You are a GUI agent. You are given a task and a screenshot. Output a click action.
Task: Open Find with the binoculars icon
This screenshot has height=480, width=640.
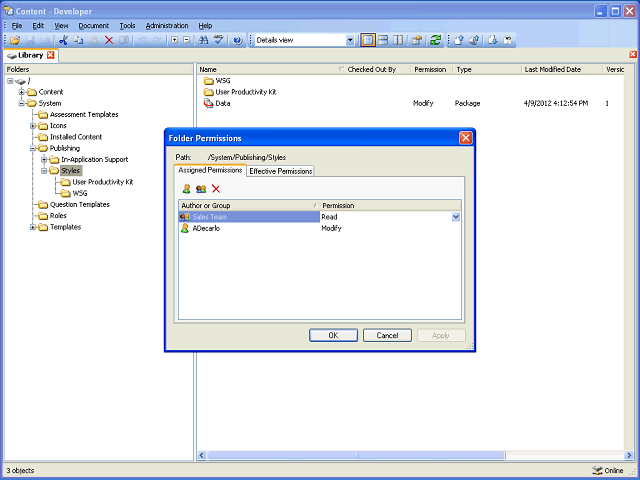tap(203, 40)
